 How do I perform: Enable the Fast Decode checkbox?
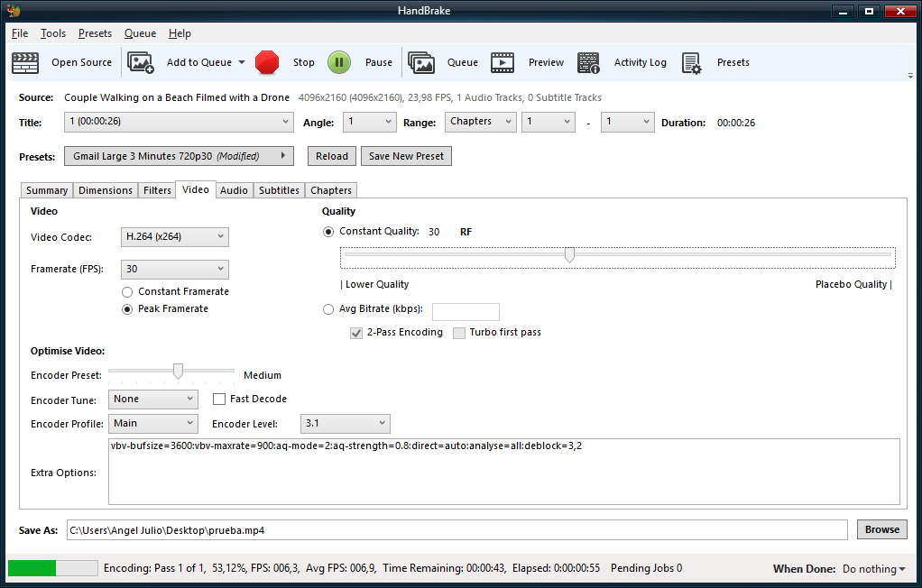219,399
